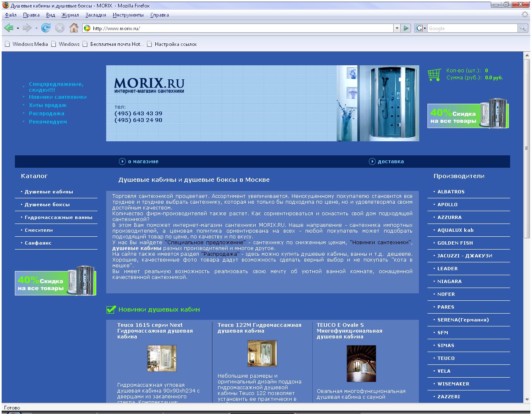The image size is (532, 414).
Task: Click the circled arrow beside 'о магазине'
Action: click(x=122, y=162)
